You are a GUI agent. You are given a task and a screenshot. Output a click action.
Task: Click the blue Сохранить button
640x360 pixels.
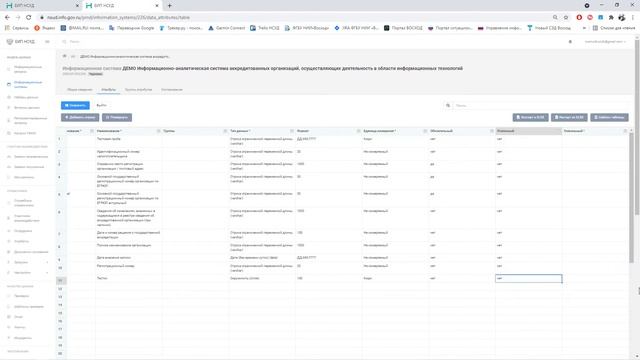tap(76, 105)
